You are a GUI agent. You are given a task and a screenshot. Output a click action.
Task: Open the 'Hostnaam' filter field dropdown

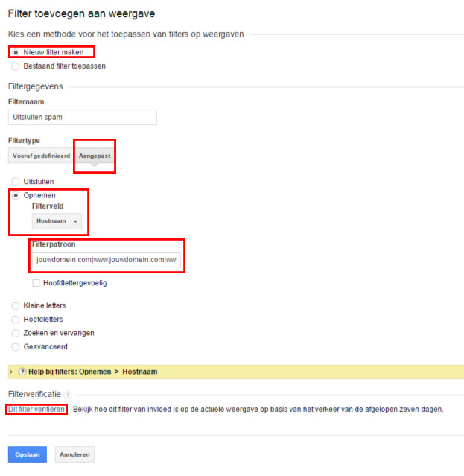pyautogui.click(x=57, y=221)
